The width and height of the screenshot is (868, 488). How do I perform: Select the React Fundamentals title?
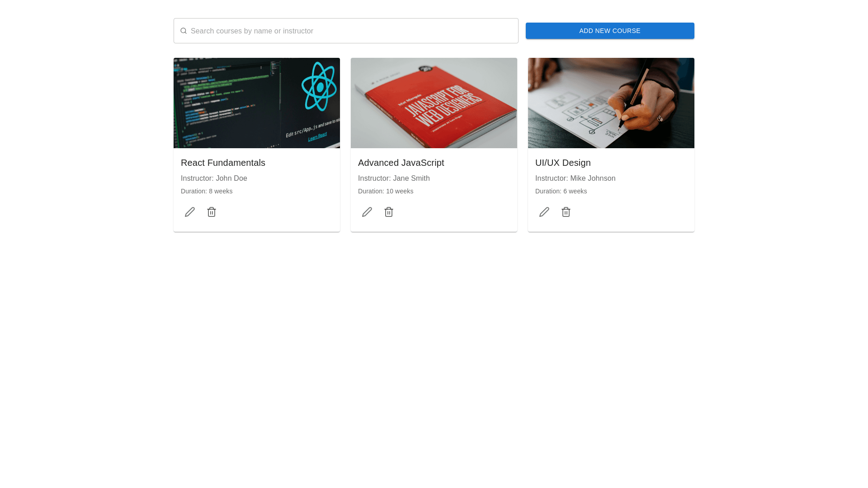(x=223, y=163)
